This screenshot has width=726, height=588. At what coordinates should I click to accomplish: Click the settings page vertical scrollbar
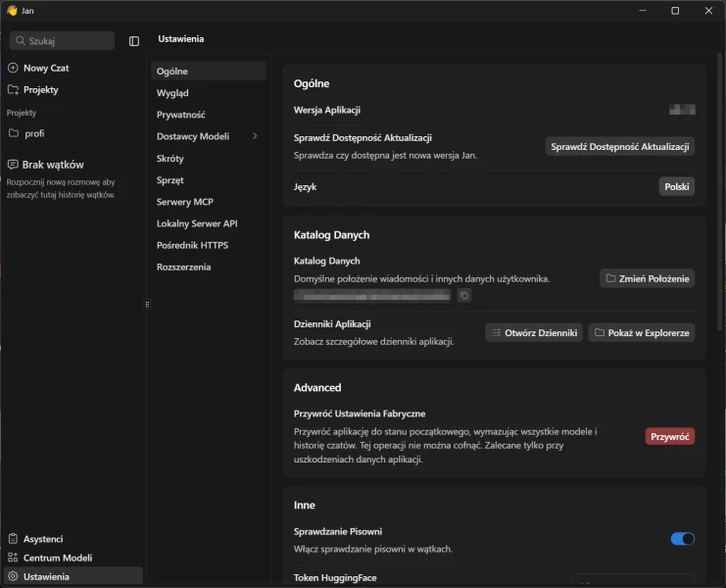(721, 196)
